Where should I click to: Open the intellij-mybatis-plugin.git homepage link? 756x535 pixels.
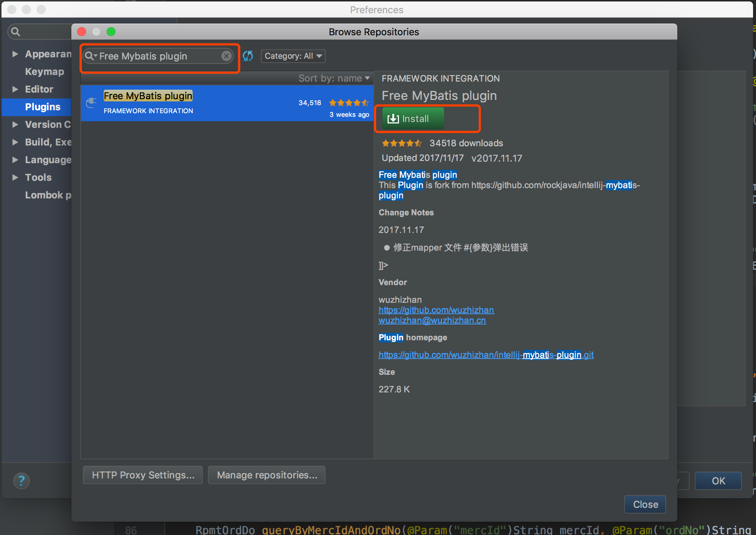coord(486,355)
